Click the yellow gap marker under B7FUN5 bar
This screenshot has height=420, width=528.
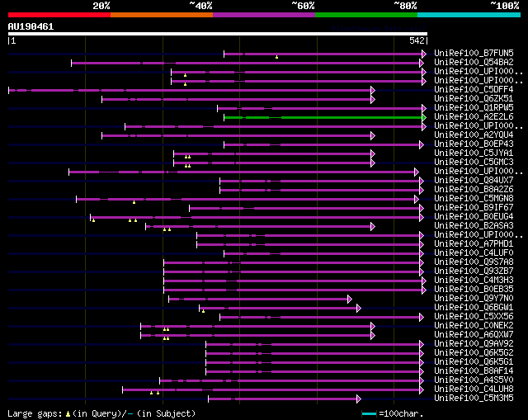coord(277,57)
